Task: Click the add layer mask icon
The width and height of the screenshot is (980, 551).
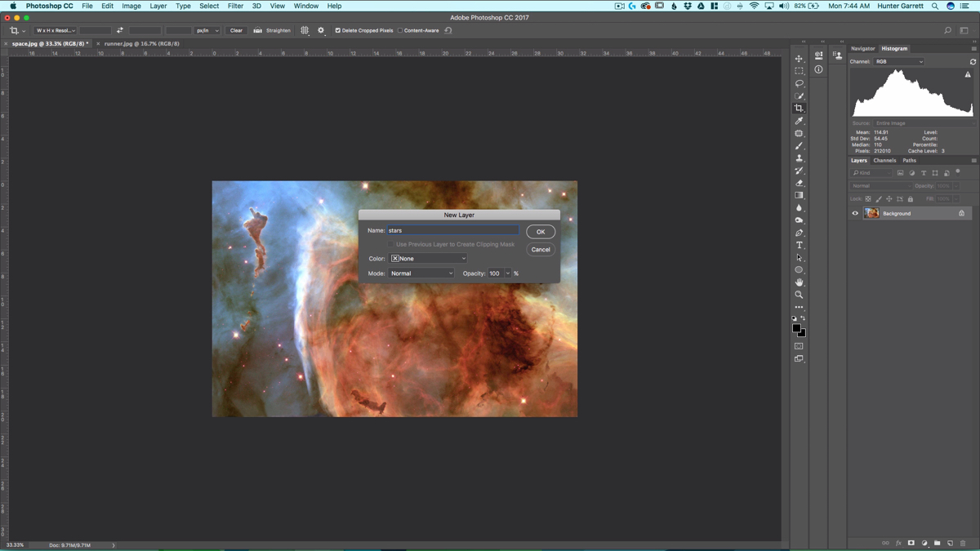Action: [x=911, y=543]
